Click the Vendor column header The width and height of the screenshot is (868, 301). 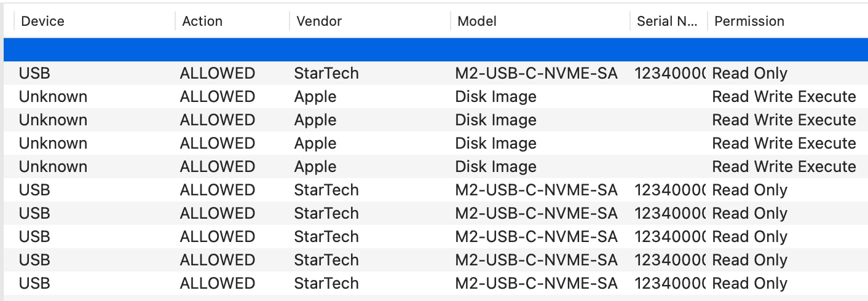[x=370, y=21]
